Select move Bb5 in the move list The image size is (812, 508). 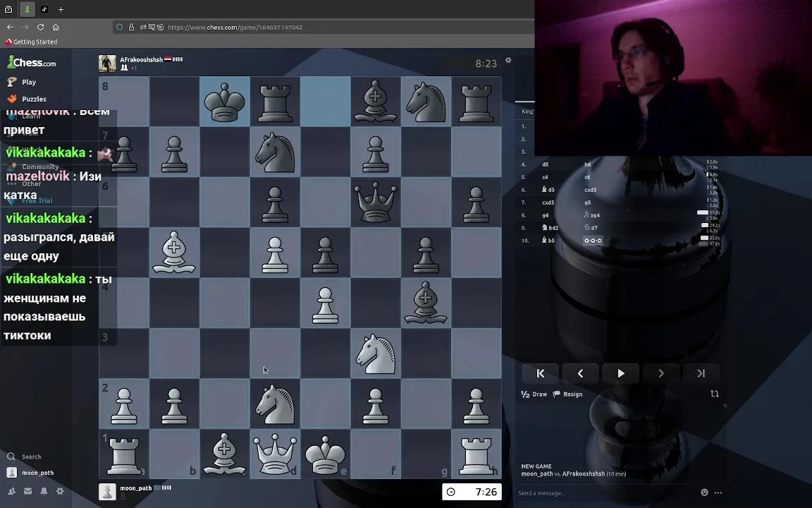(x=548, y=241)
